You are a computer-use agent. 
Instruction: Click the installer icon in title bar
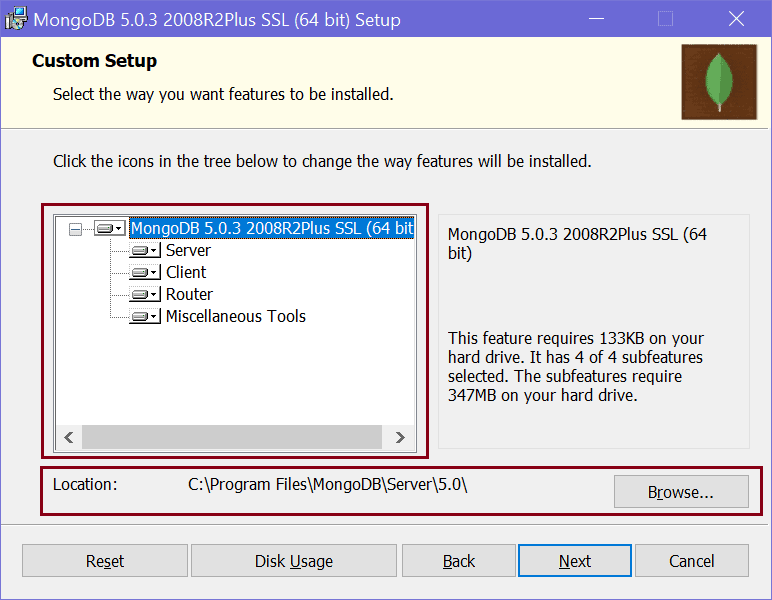click(x=15, y=19)
